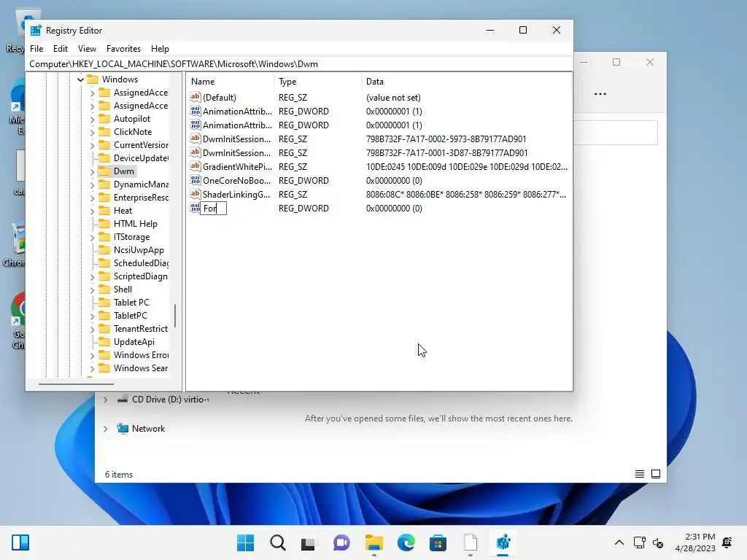The height and width of the screenshot is (560, 747).
Task: Open the Widgets panel from taskbar
Action: [20, 542]
